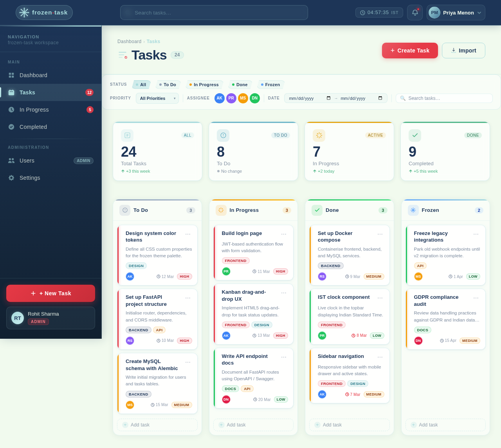This screenshot has width=501, height=448.
Task: Open the All Priorities dropdown
Action: point(157,98)
